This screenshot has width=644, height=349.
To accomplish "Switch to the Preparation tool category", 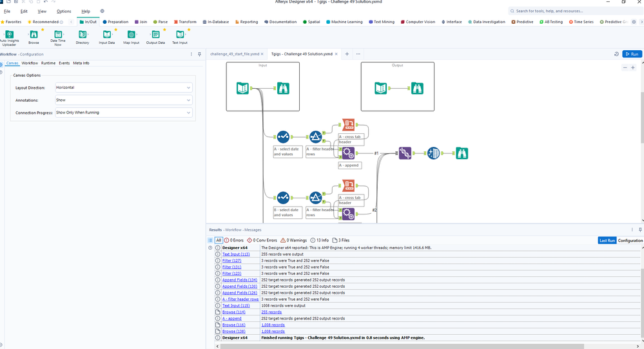I will click(x=115, y=22).
